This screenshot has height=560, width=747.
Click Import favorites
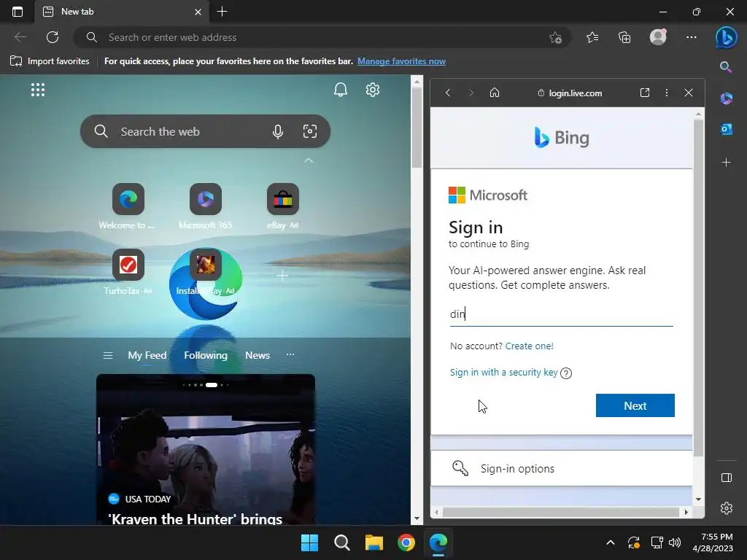50,61
